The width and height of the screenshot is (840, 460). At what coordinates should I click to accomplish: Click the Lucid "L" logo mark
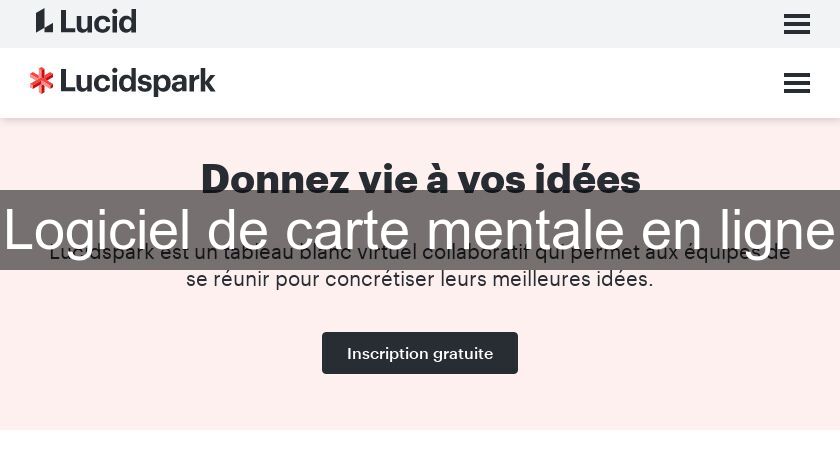(x=44, y=21)
